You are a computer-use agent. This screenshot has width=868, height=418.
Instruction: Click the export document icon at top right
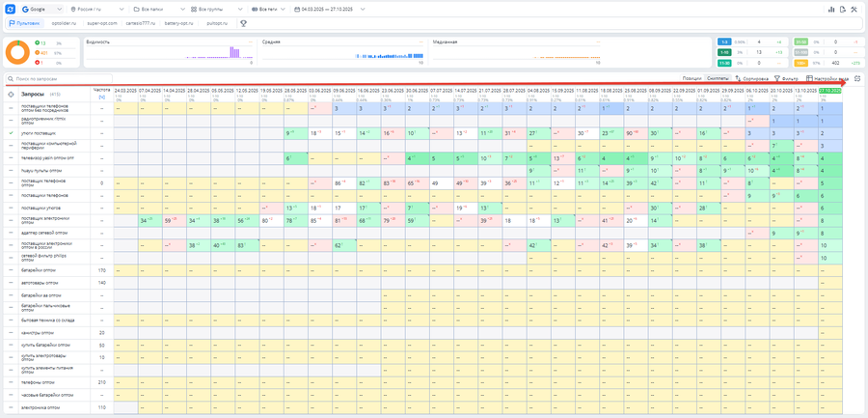point(843,10)
